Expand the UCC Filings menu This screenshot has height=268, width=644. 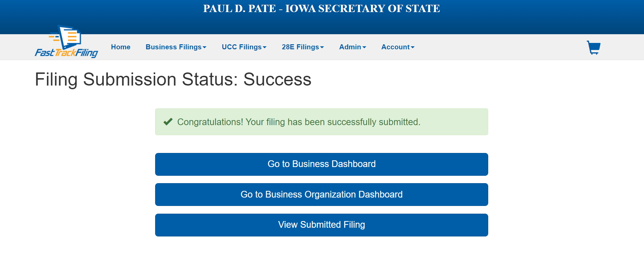pyautogui.click(x=244, y=47)
